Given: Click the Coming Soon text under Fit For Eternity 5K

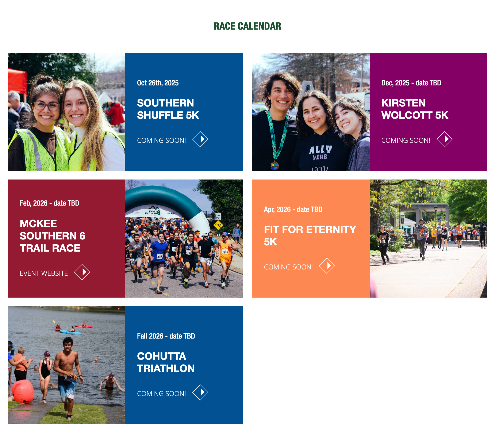Looking at the screenshot, I should pos(288,267).
